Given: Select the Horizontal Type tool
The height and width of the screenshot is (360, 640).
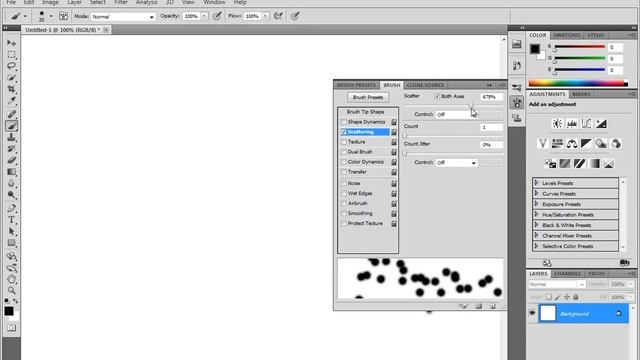Looking at the screenshot, I should tap(11, 220).
